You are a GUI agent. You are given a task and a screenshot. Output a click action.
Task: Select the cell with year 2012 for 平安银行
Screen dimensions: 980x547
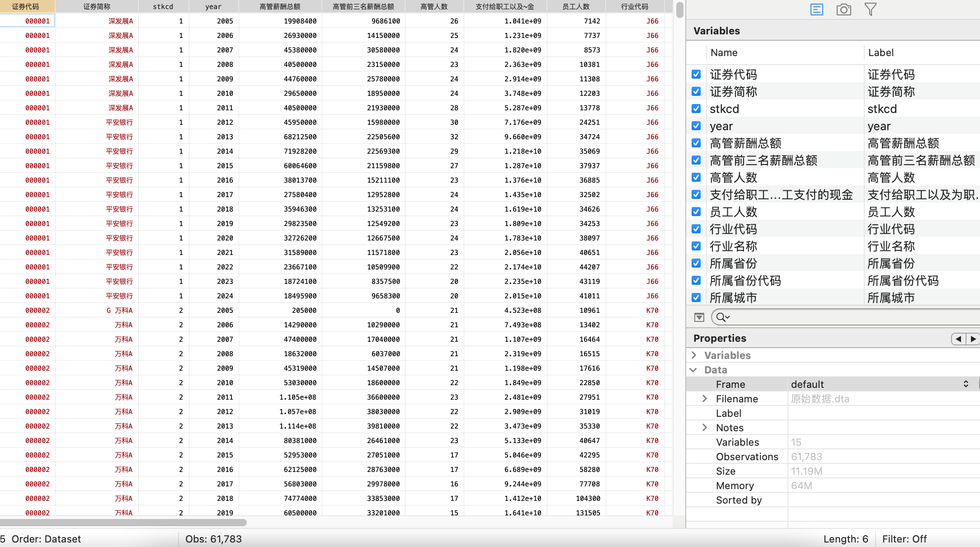pyautogui.click(x=225, y=123)
